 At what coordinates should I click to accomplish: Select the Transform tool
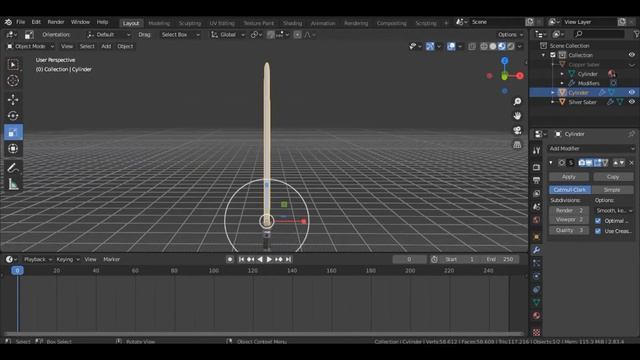13,149
